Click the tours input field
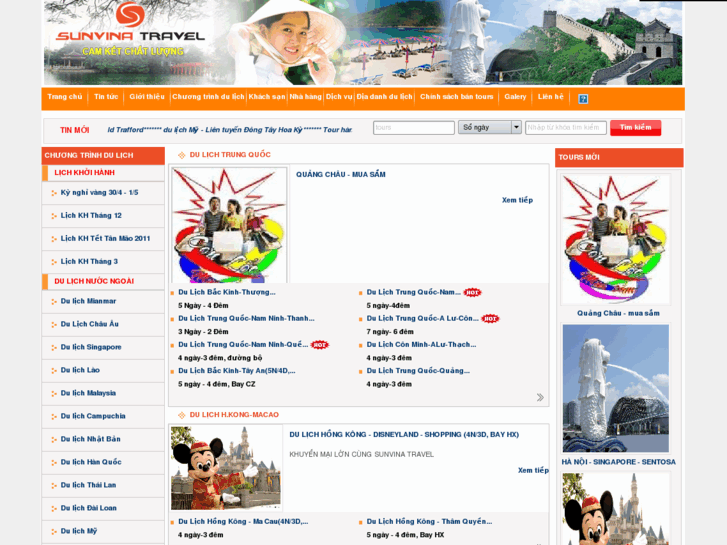The width and height of the screenshot is (727, 545). (x=414, y=128)
